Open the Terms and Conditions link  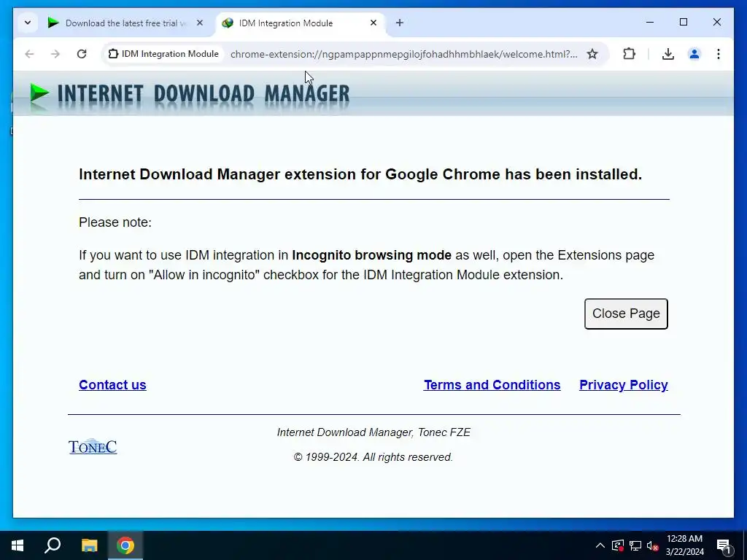[x=492, y=385]
